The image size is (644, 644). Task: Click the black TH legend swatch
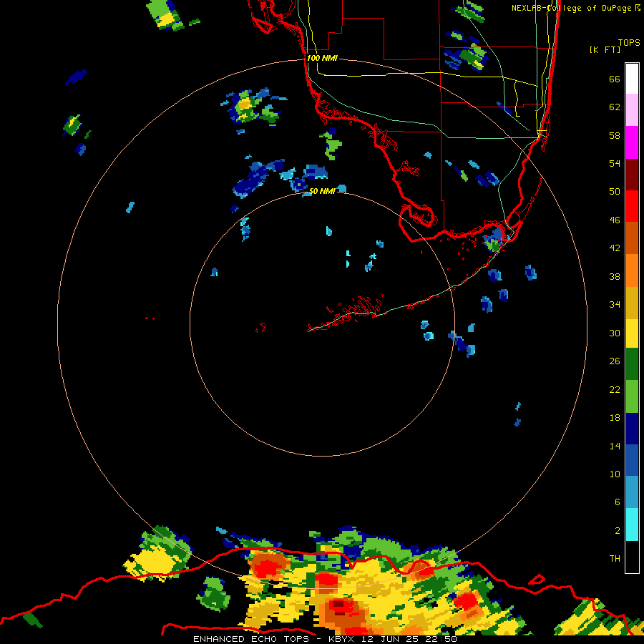point(632,557)
